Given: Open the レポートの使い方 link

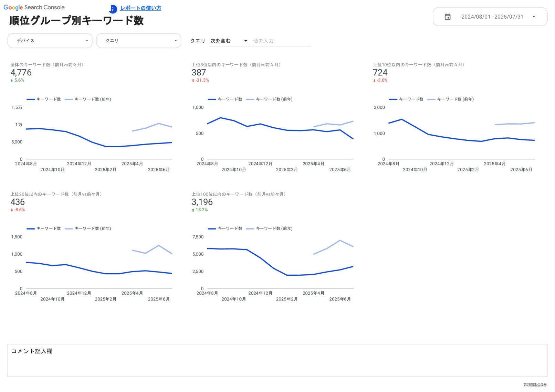Looking at the screenshot, I should (x=141, y=8).
